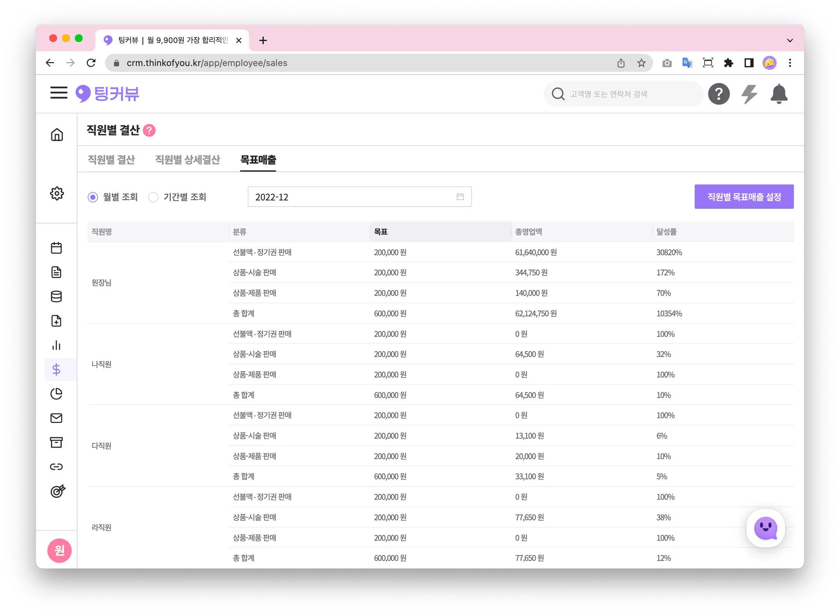Open the purple chatbot widget
840x616 pixels.
point(765,528)
